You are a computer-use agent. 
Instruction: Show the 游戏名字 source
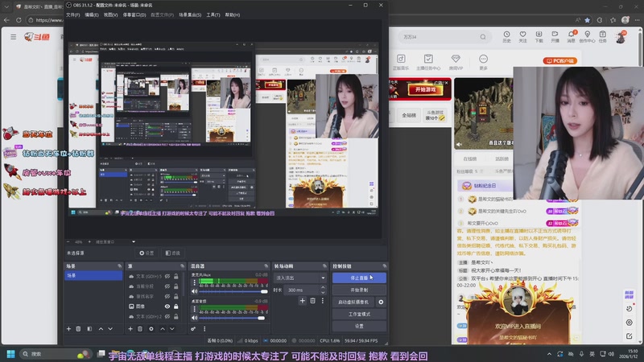[167, 296]
